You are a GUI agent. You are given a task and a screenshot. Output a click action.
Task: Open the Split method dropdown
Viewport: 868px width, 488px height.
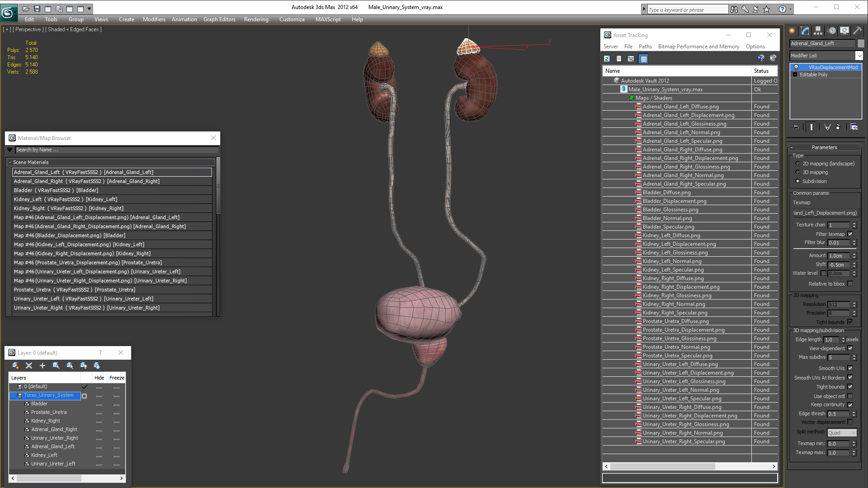pyautogui.click(x=842, y=433)
